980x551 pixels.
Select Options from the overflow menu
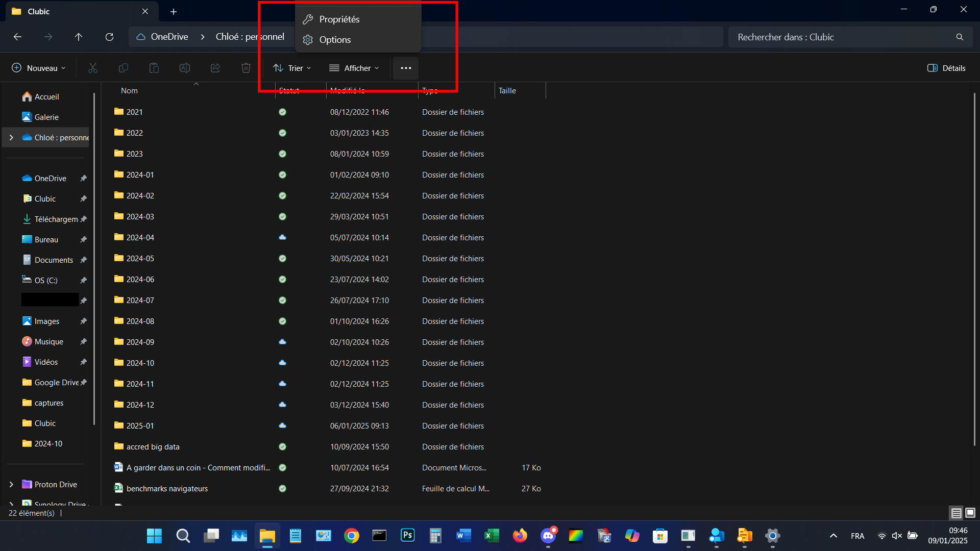[x=335, y=40]
